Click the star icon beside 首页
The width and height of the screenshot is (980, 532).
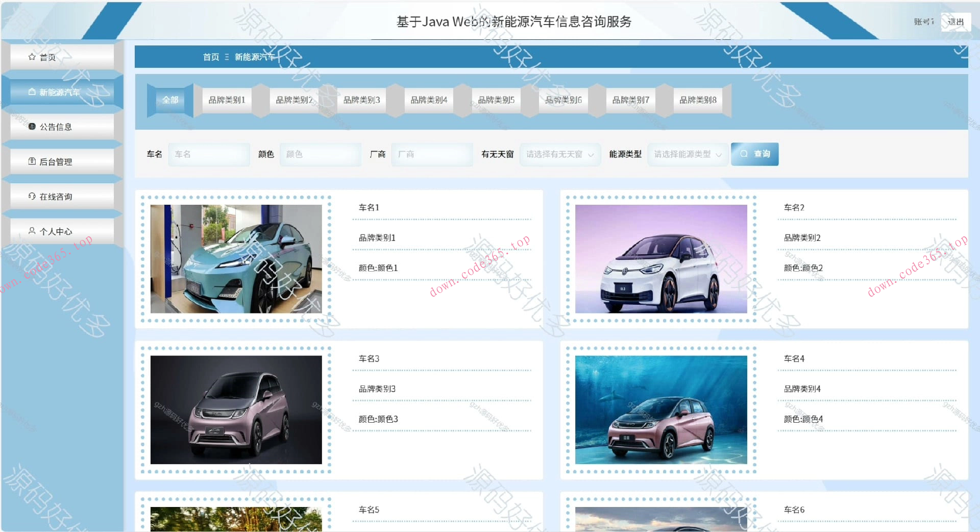pos(32,57)
